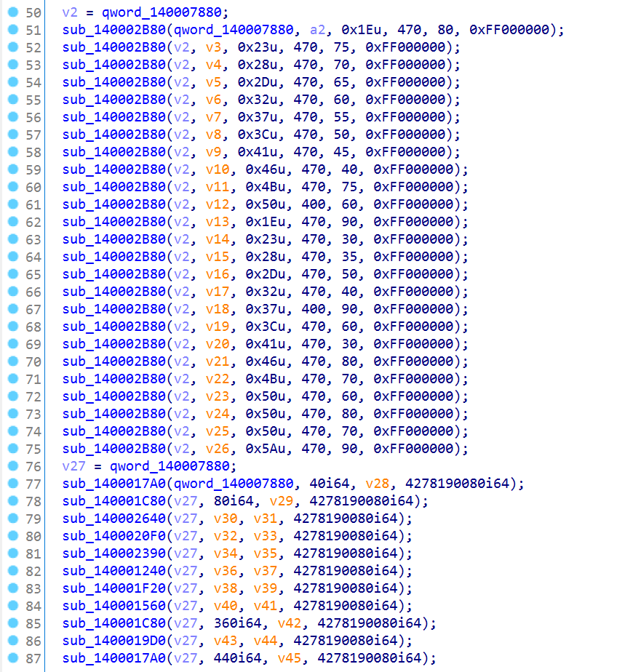Select variable v10 on line 59
This screenshot has width=617, height=672.
tap(218, 169)
